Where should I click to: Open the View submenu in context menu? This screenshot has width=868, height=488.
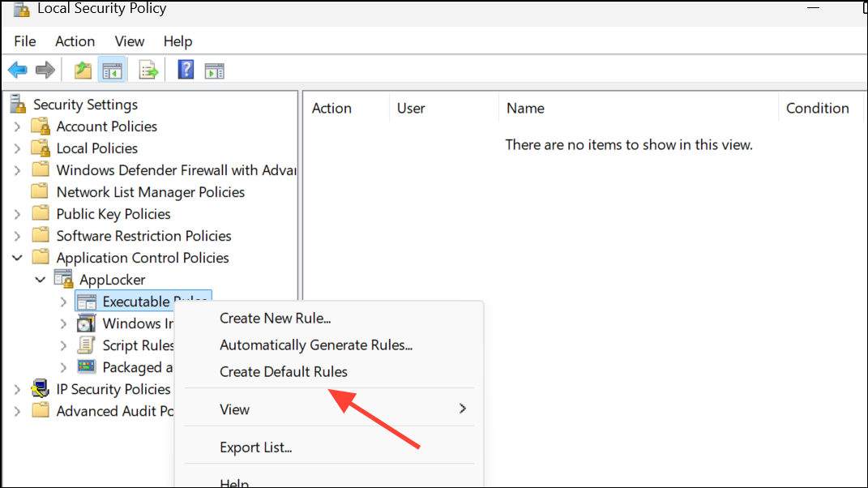click(329, 409)
